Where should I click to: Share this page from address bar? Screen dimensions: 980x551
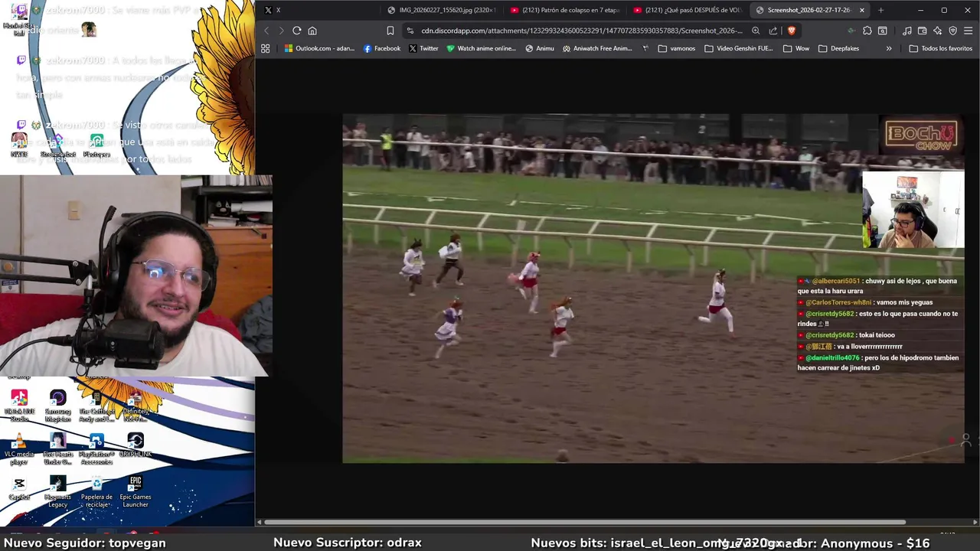coord(773,31)
